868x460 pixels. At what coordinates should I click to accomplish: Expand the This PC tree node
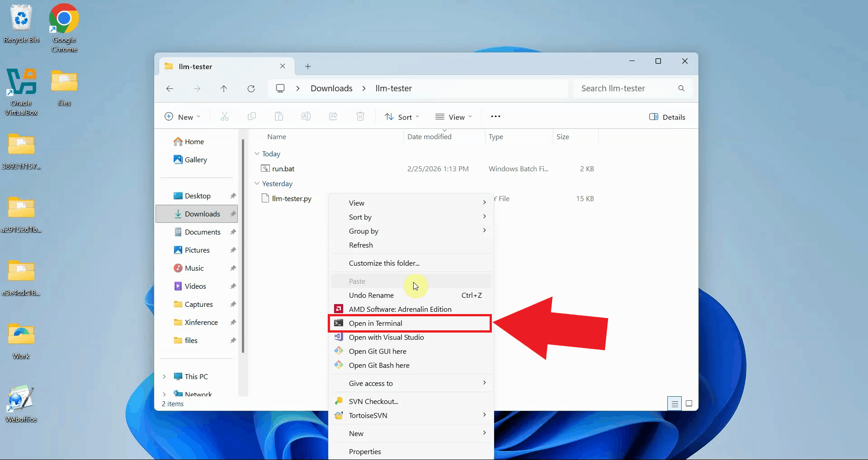(164, 376)
